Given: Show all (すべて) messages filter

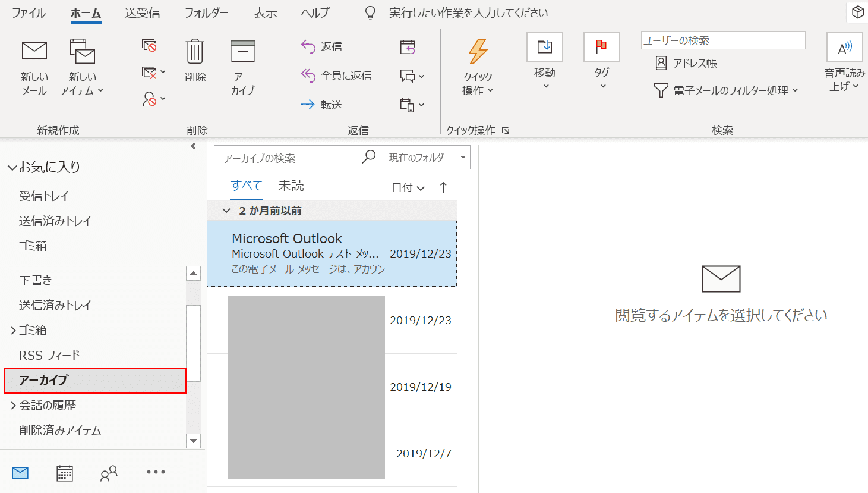Looking at the screenshot, I should coord(246,186).
